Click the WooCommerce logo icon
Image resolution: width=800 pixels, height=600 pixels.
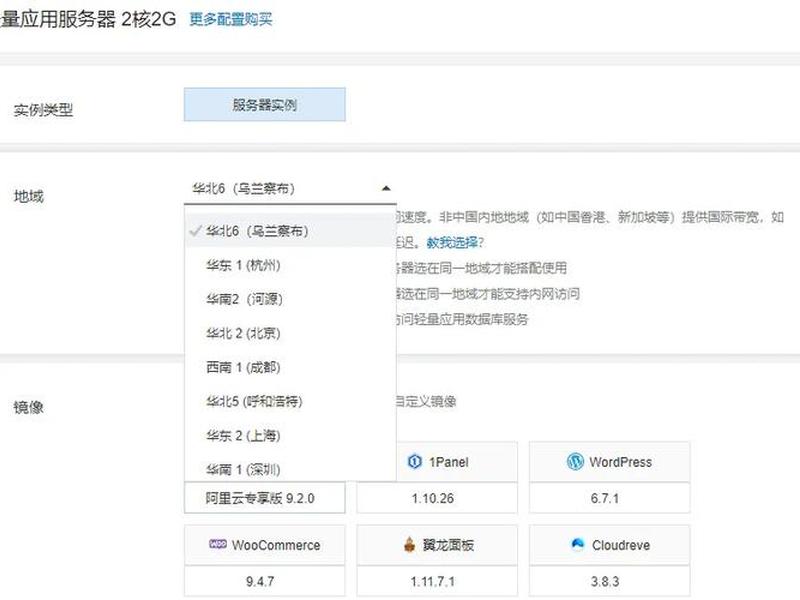pyautogui.click(x=217, y=544)
